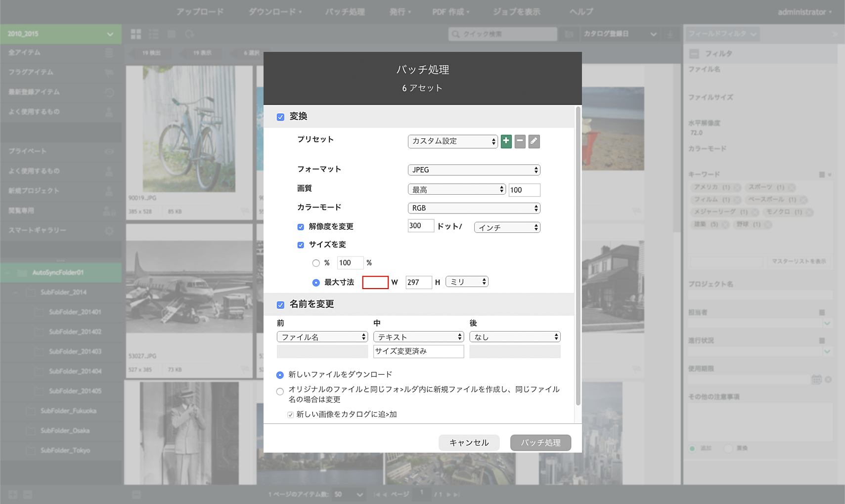Switch to list view icon

tap(154, 34)
